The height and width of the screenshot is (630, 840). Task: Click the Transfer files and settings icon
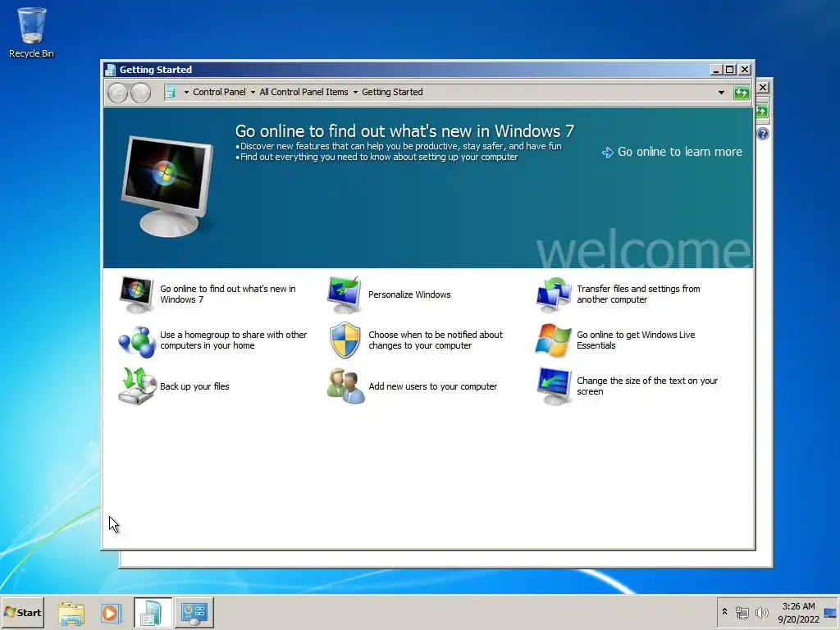point(553,294)
